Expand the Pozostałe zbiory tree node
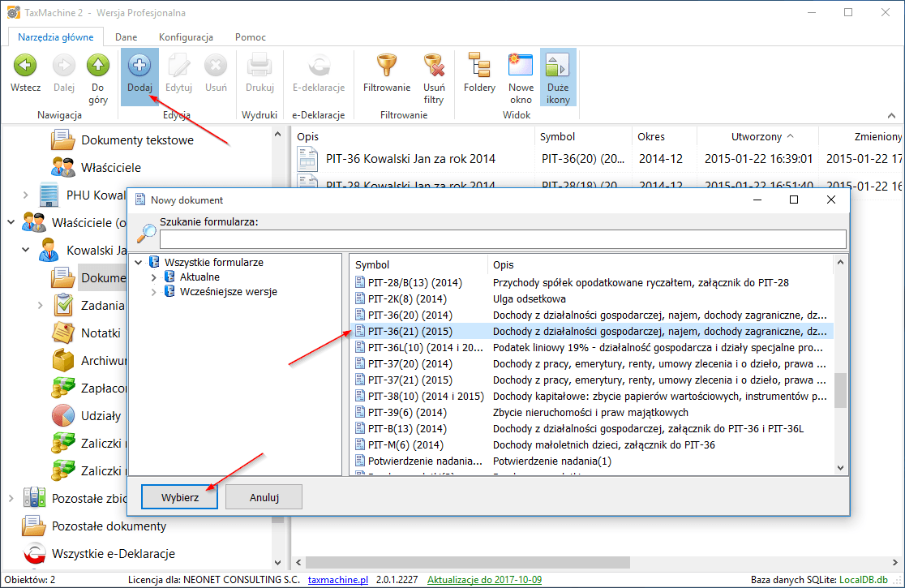Image resolution: width=905 pixels, height=588 pixels. (12, 498)
